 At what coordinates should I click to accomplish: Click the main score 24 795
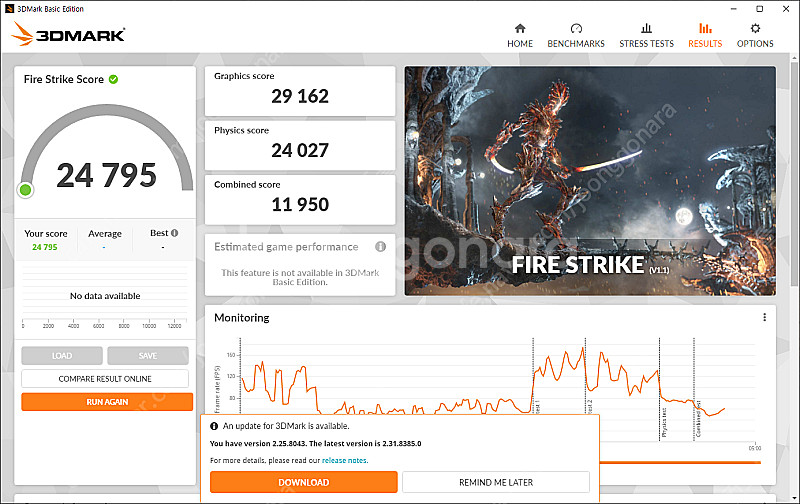click(x=107, y=175)
